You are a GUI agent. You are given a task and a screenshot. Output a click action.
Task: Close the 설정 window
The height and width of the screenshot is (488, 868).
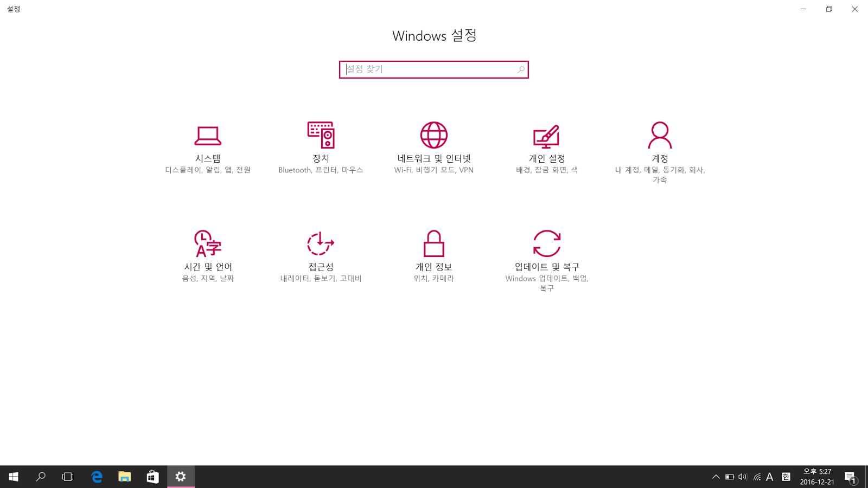[855, 9]
